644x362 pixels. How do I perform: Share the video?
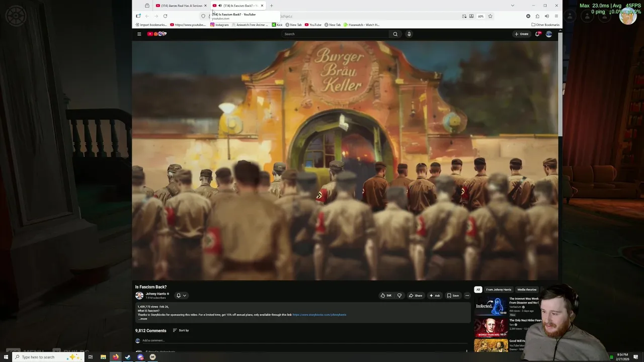coord(416,296)
